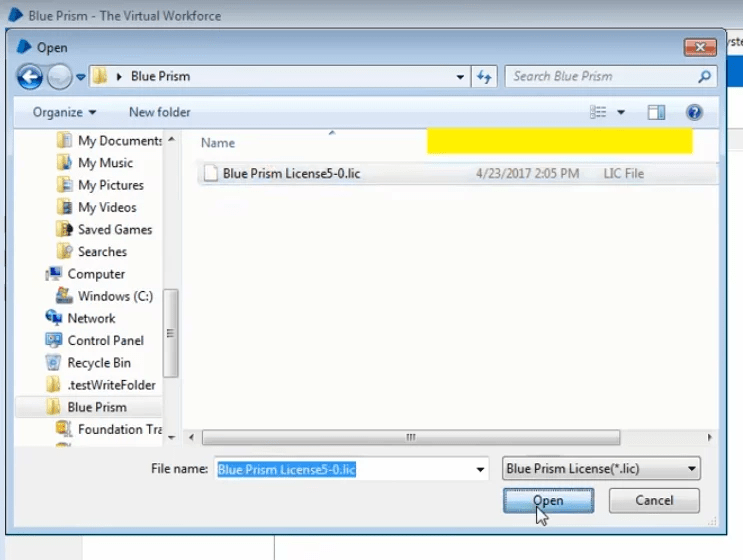Expand the address bar path dropdown
This screenshot has height=560, width=743.
pyautogui.click(x=460, y=77)
